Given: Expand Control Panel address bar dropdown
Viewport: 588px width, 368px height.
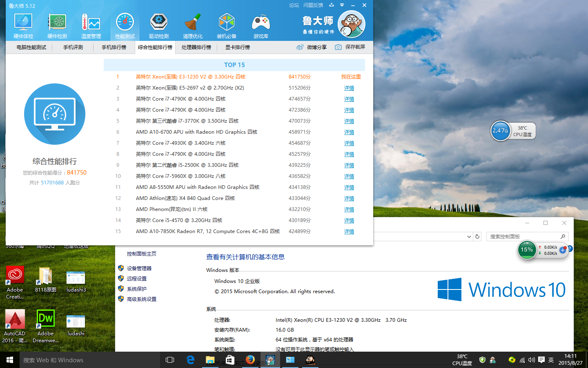Looking at the screenshot, I should 469,236.
